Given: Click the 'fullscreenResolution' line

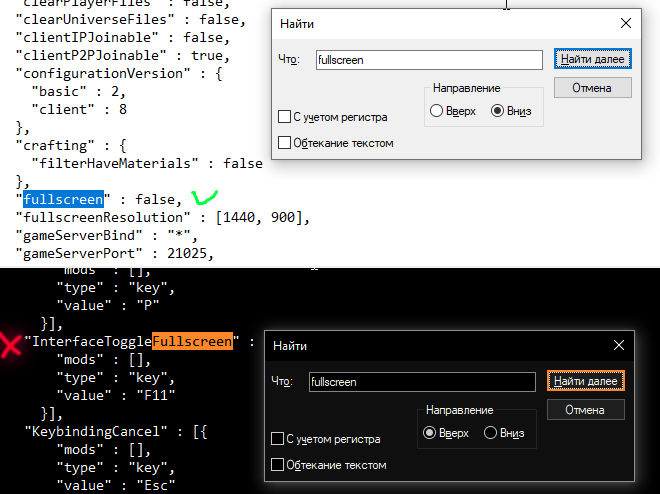Looking at the screenshot, I should [162, 217].
